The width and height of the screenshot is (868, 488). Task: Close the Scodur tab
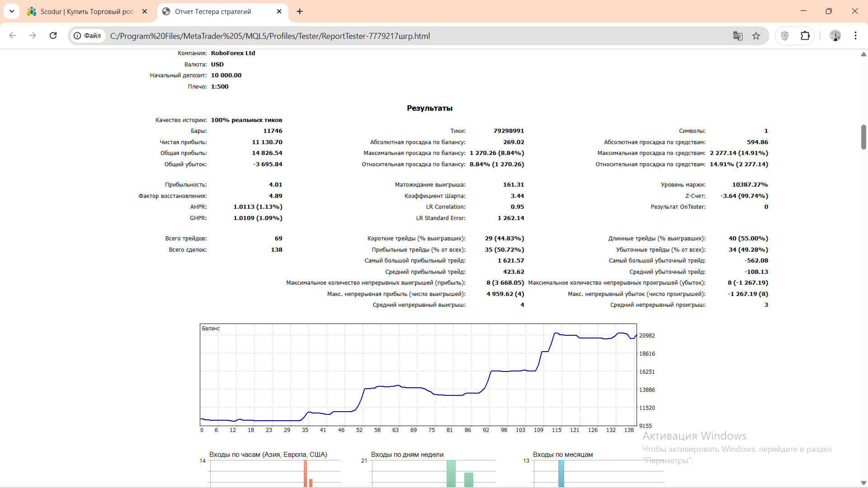point(145,11)
